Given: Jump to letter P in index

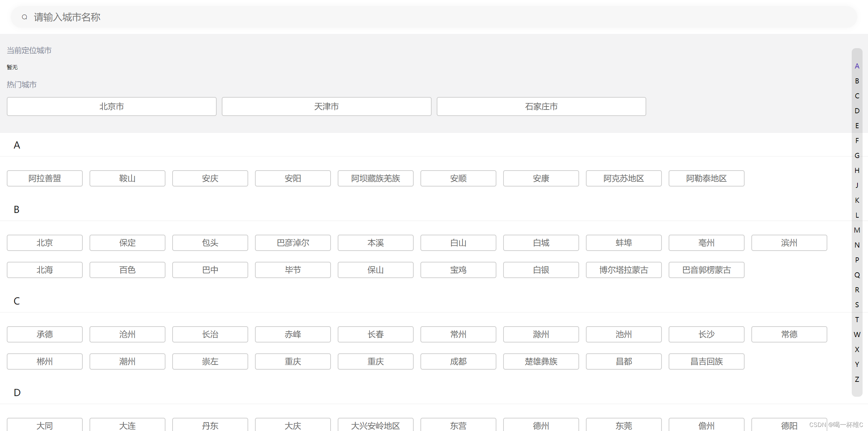Looking at the screenshot, I should point(857,260).
